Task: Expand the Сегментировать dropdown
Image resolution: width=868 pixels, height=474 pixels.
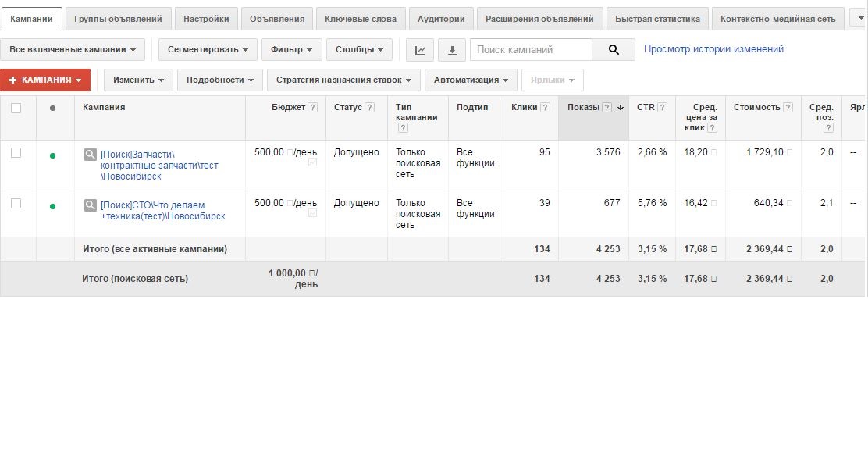Action: (x=208, y=50)
